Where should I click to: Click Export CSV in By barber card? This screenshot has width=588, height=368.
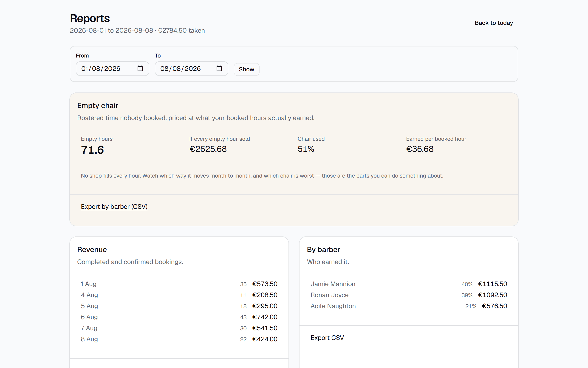327,338
